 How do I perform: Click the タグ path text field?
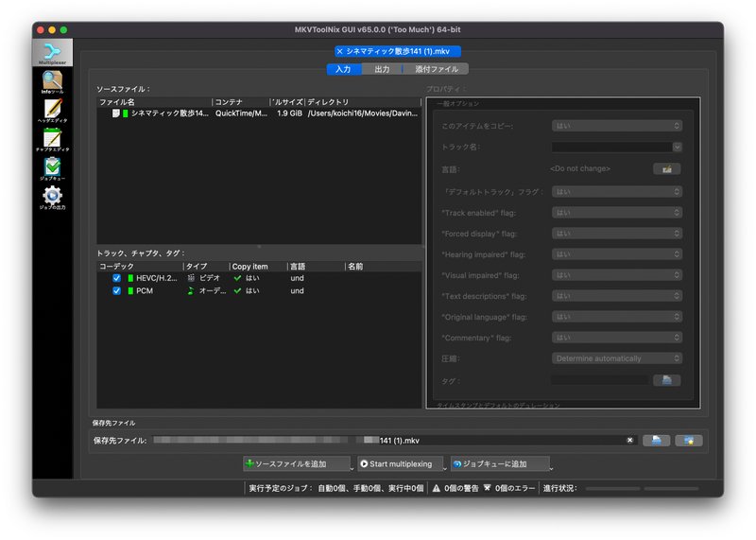click(x=599, y=380)
